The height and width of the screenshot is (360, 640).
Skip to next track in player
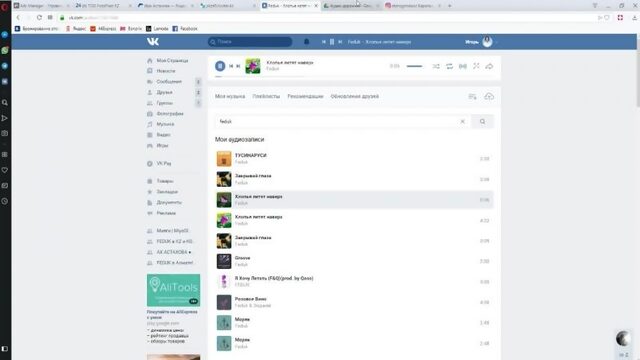(238, 66)
